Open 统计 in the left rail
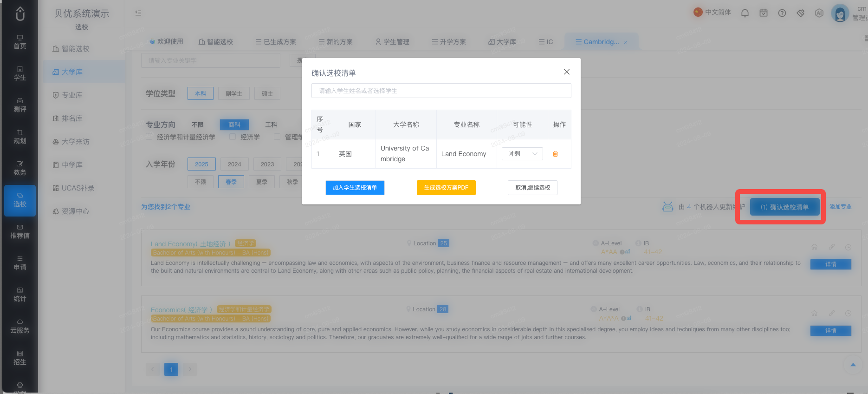 coord(20,295)
